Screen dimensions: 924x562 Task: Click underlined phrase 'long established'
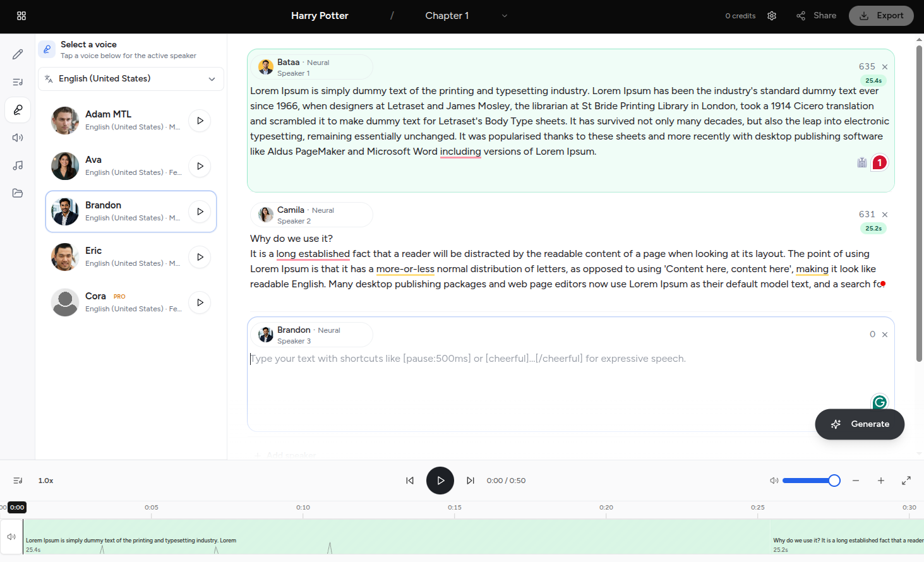pos(313,254)
